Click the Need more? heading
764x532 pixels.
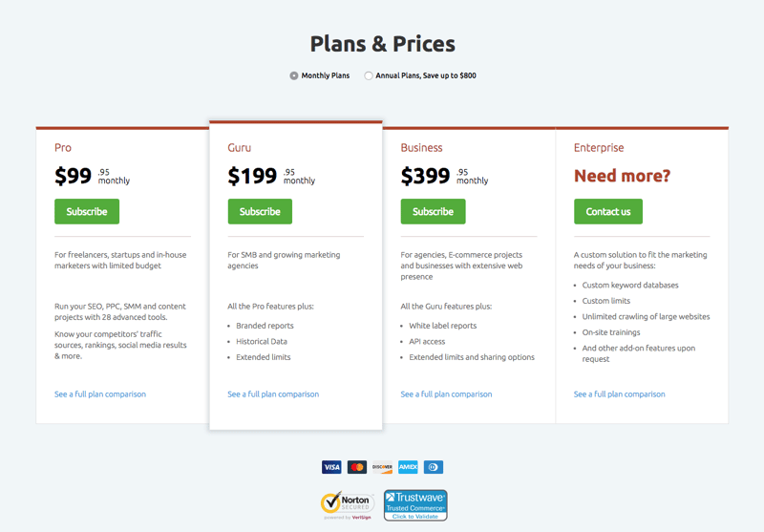(623, 176)
